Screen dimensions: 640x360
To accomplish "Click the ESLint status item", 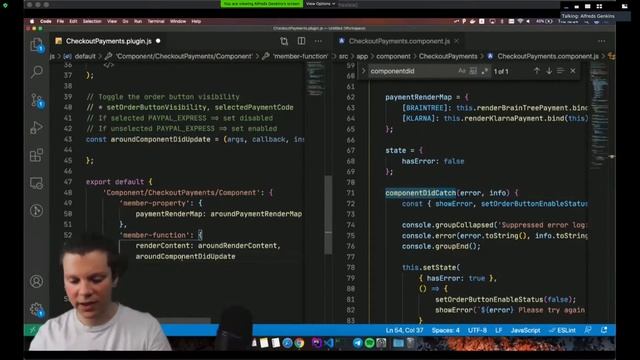I will click(x=562, y=330).
